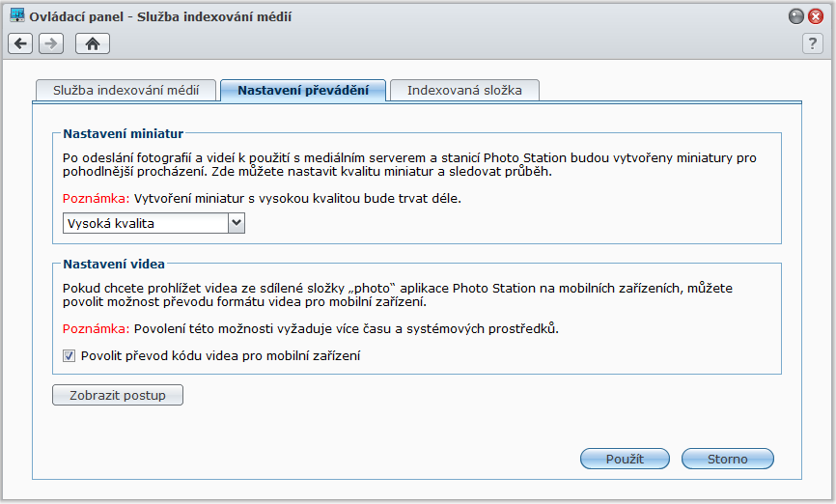
Task: Click the label Povolit převod kódu videa pro mobilní zařízení
Action: click(221, 355)
